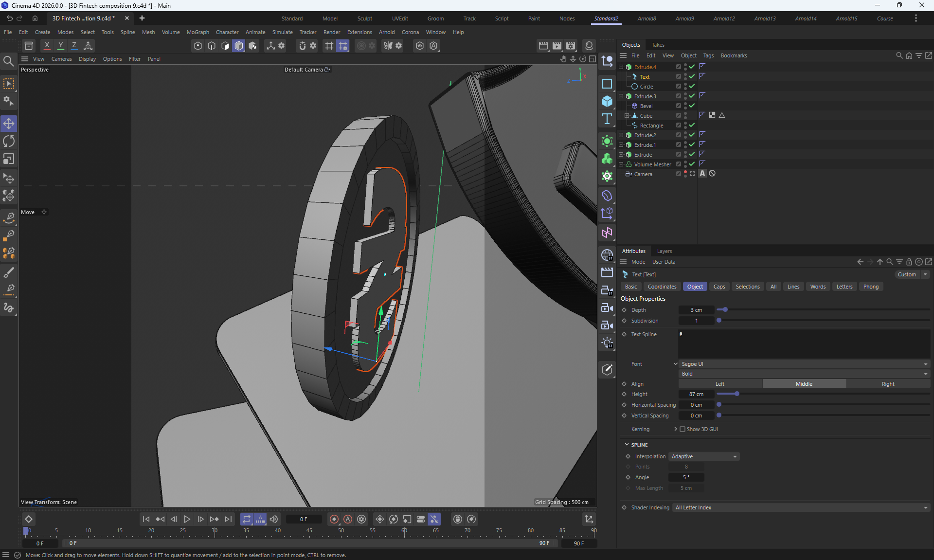Image resolution: width=934 pixels, height=560 pixels.
Task: Click the Text spline tool icon
Action: (x=607, y=119)
